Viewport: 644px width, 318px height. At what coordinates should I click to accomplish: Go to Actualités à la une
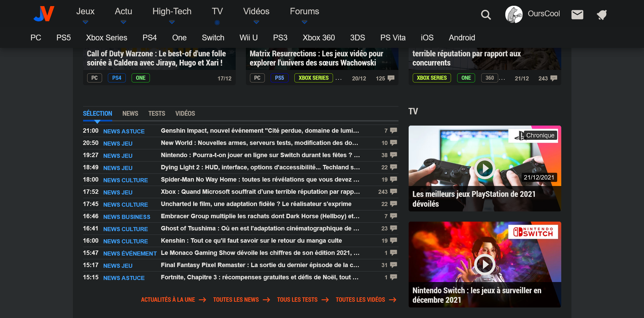click(174, 300)
